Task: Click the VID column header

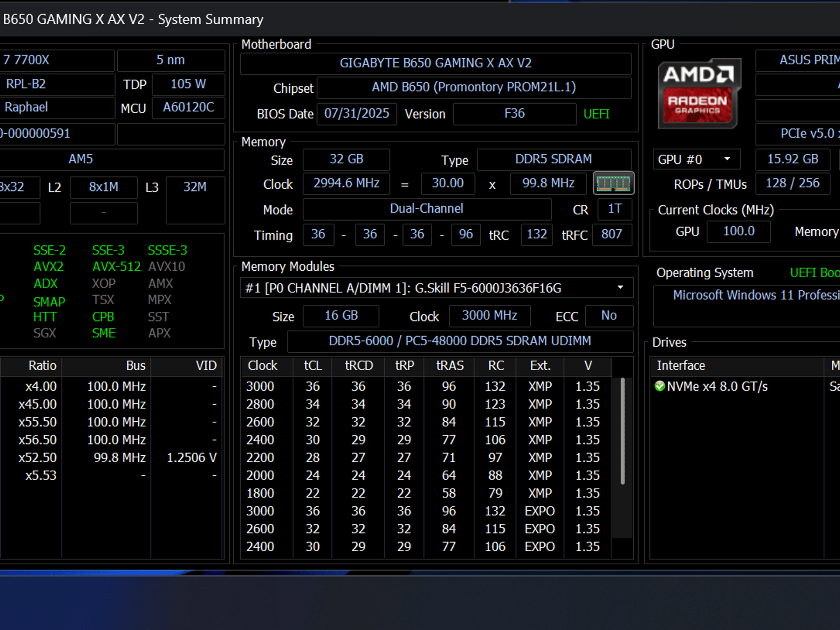Action: [x=187, y=365]
